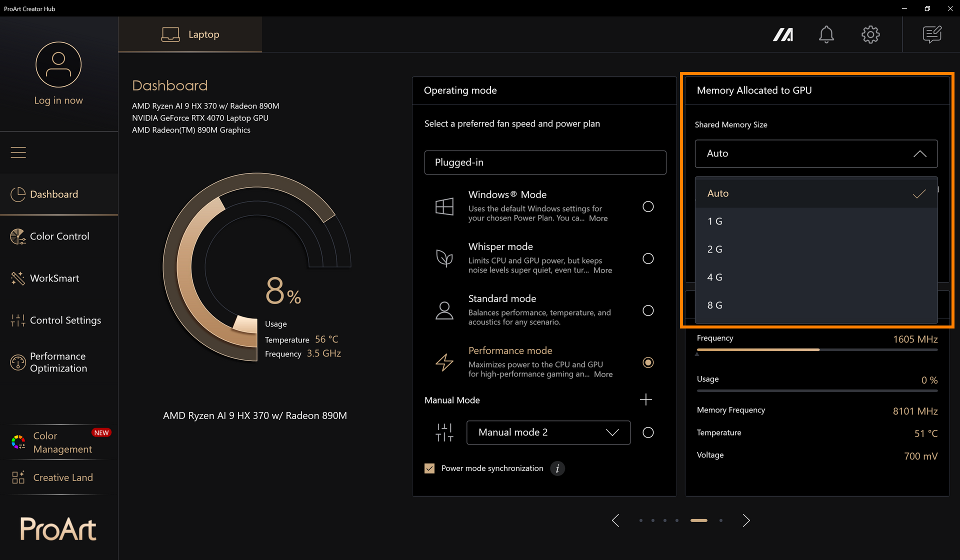Viewport: 960px width, 560px height.
Task: Click the Whisper mode leaf icon
Action: click(x=444, y=258)
